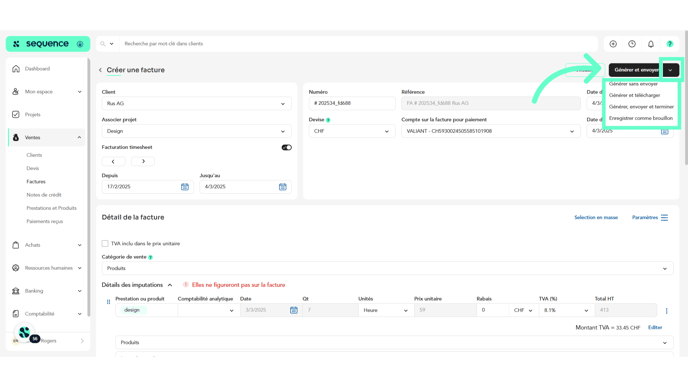Open the green help question icon
Image resolution: width=688 pixels, height=387 pixels.
pos(670,44)
